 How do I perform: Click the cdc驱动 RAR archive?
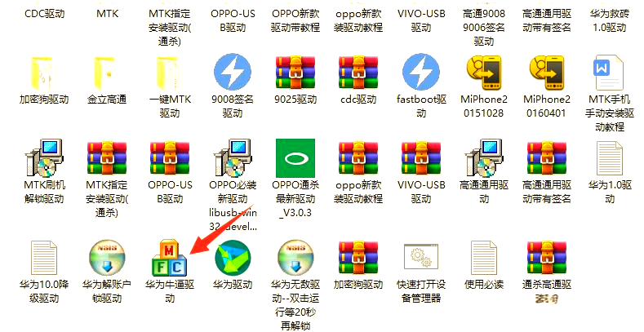tap(358, 73)
